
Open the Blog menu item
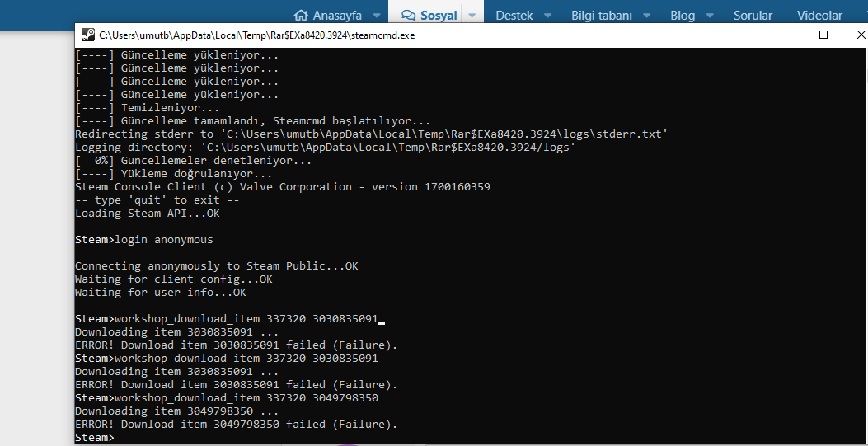coord(683,15)
